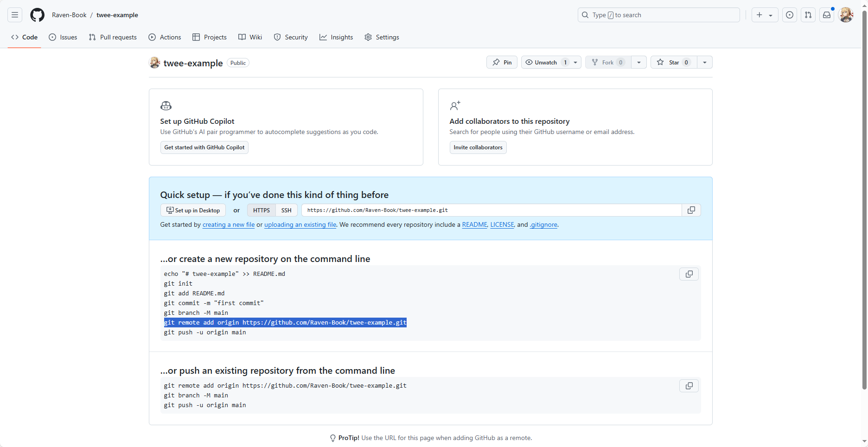868x447 pixels.
Task: Click the Raven-Book owner breadcrumb link
Action: tap(69, 15)
